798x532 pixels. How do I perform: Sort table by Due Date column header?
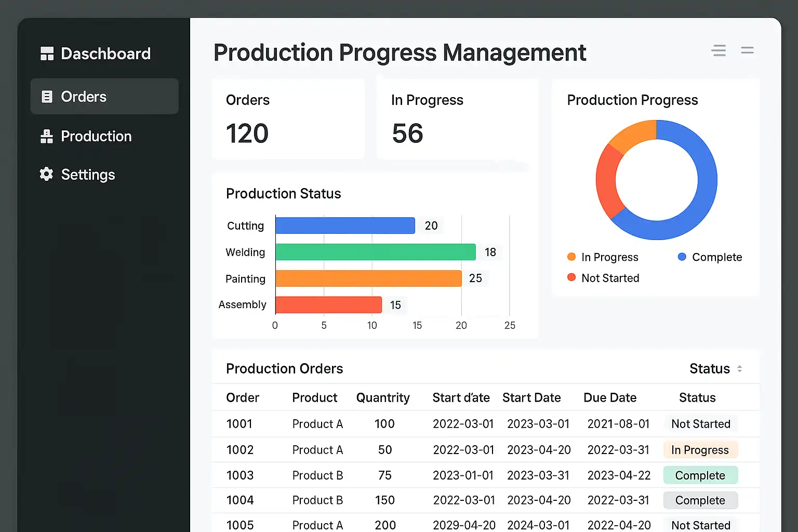610,398
